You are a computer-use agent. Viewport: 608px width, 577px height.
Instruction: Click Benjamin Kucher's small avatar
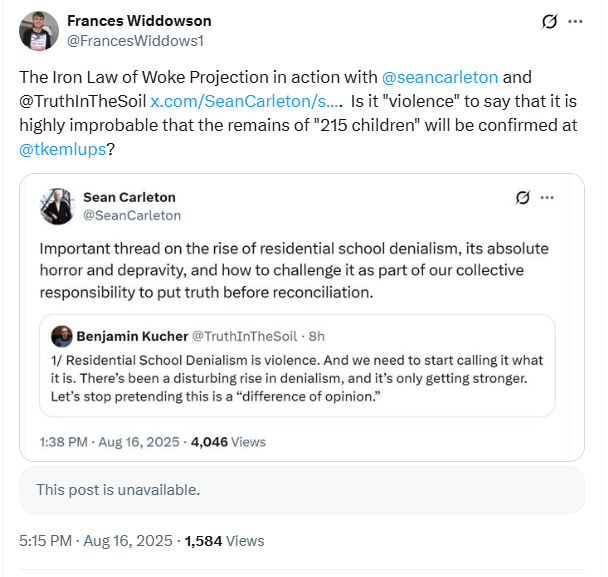tap(62, 337)
